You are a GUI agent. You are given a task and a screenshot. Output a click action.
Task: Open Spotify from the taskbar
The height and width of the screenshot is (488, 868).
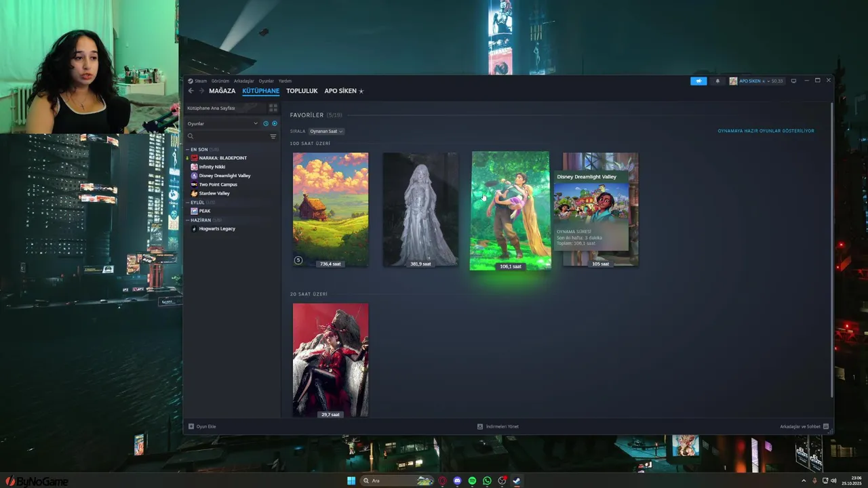[472, 481]
